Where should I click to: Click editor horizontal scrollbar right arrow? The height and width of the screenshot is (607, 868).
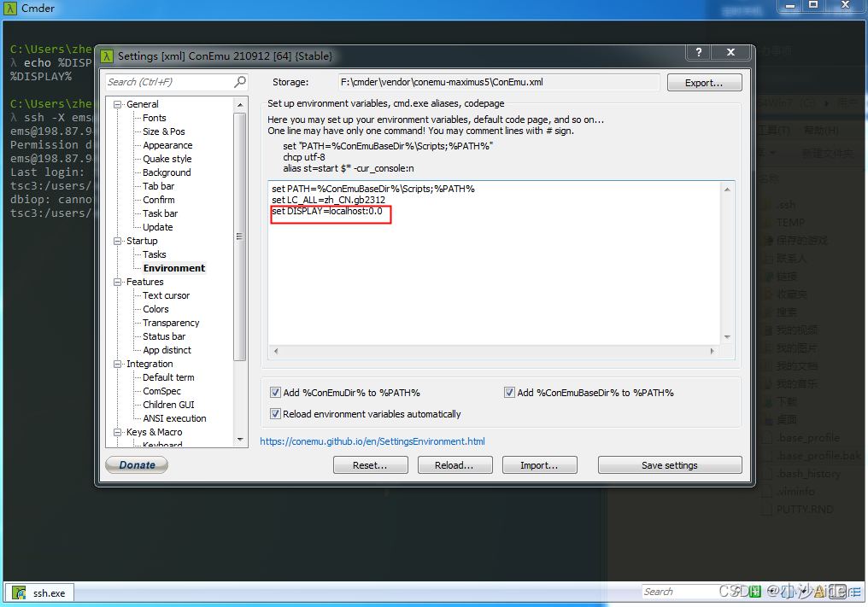pyautogui.click(x=712, y=351)
